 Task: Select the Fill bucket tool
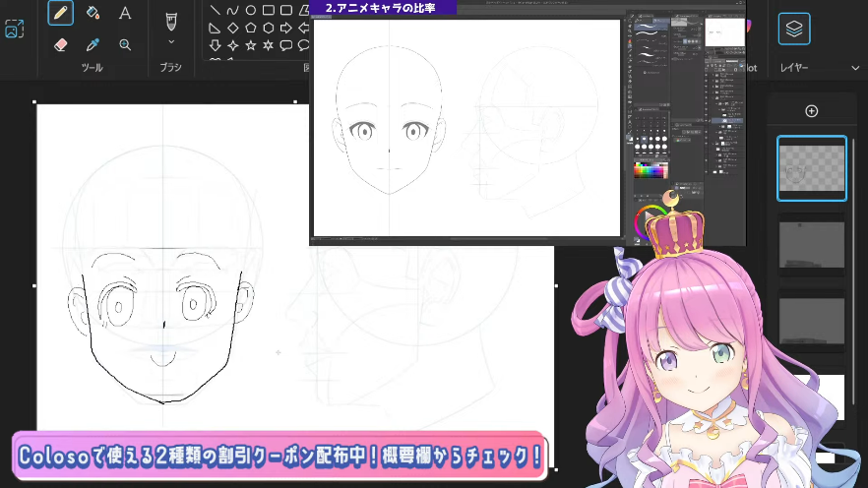pos(93,13)
